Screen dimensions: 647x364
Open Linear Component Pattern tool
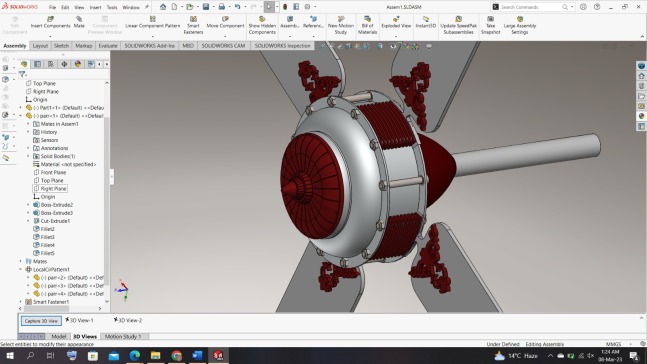click(x=153, y=22)
